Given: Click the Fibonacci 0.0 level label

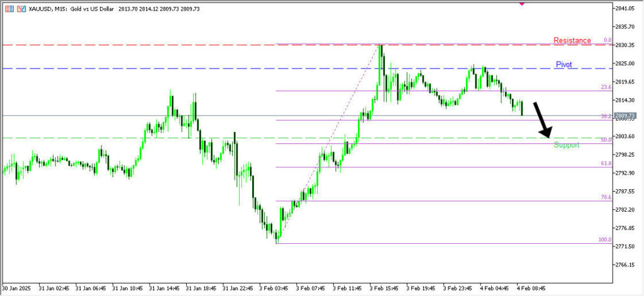Looking at the screenshot, I should (608, 40).
